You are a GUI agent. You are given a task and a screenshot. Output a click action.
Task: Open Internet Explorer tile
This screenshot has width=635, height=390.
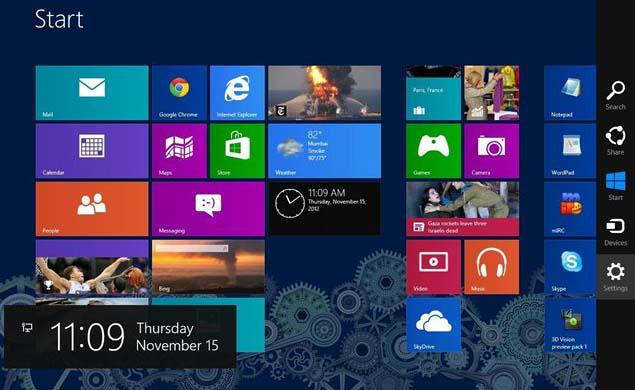(237, 93)
